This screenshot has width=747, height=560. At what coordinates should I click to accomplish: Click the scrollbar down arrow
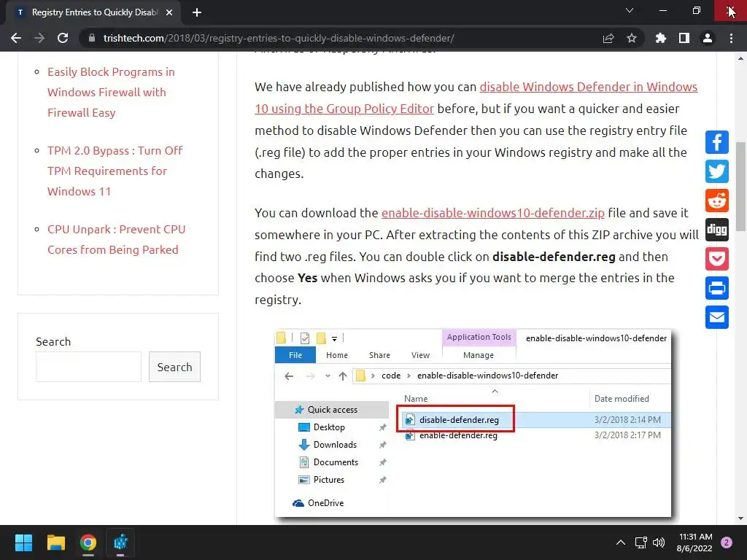[x=741, y=518]
